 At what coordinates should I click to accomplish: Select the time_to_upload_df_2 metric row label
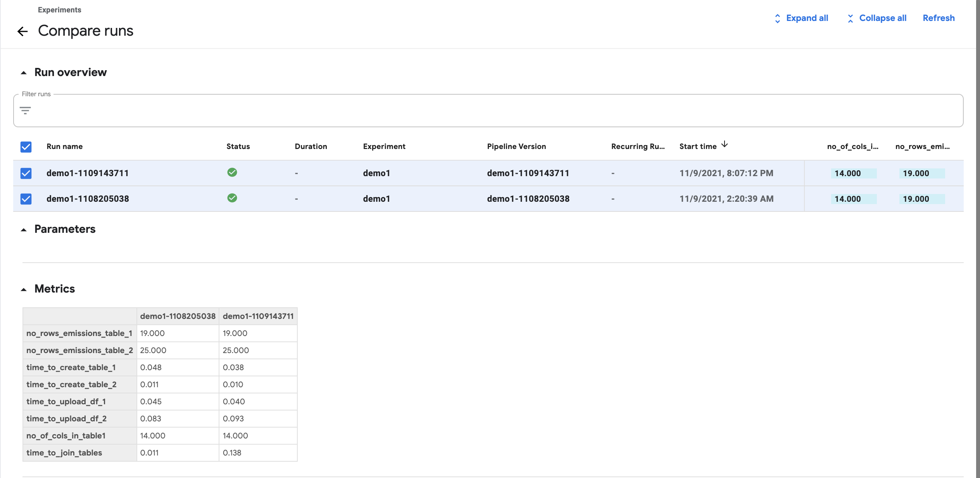coord(79,419)
